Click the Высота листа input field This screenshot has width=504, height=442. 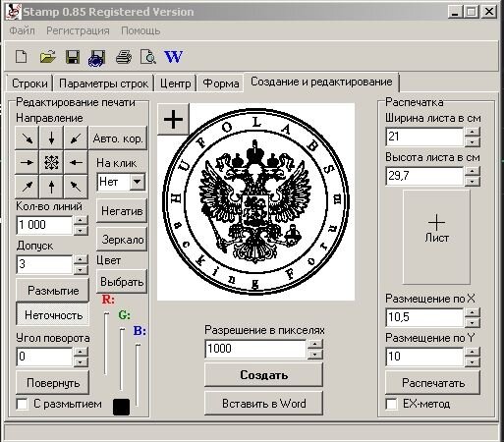point(424,176)
